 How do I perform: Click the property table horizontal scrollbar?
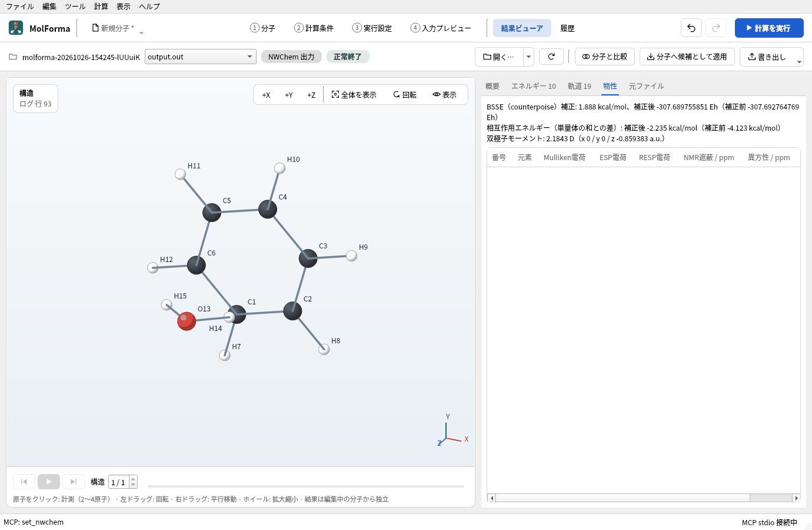644,498
